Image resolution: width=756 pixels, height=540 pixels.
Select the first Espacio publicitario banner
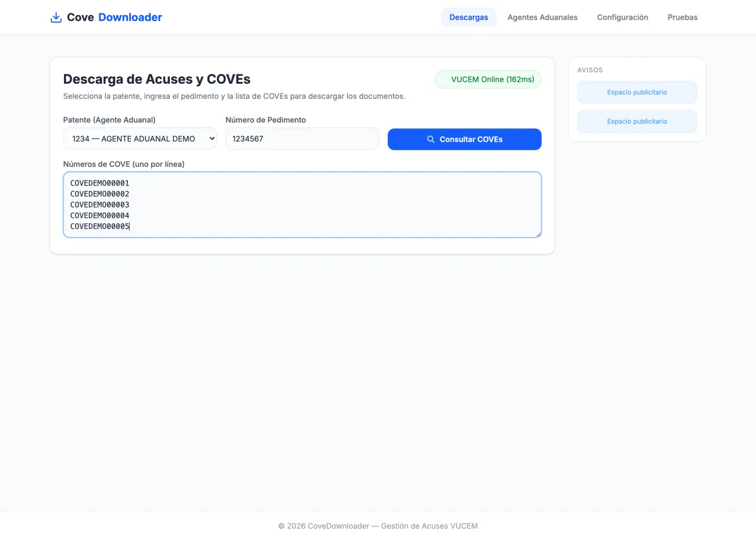pos(637,92)
